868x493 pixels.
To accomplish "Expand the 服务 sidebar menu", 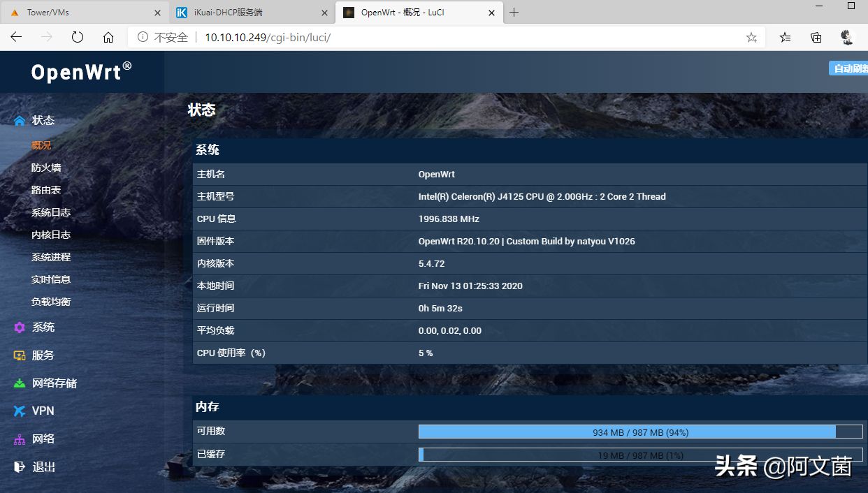I will click(43, 355).
